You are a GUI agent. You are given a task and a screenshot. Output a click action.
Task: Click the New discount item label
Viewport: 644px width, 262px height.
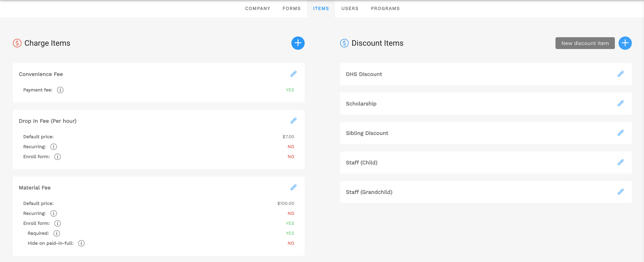585,43
